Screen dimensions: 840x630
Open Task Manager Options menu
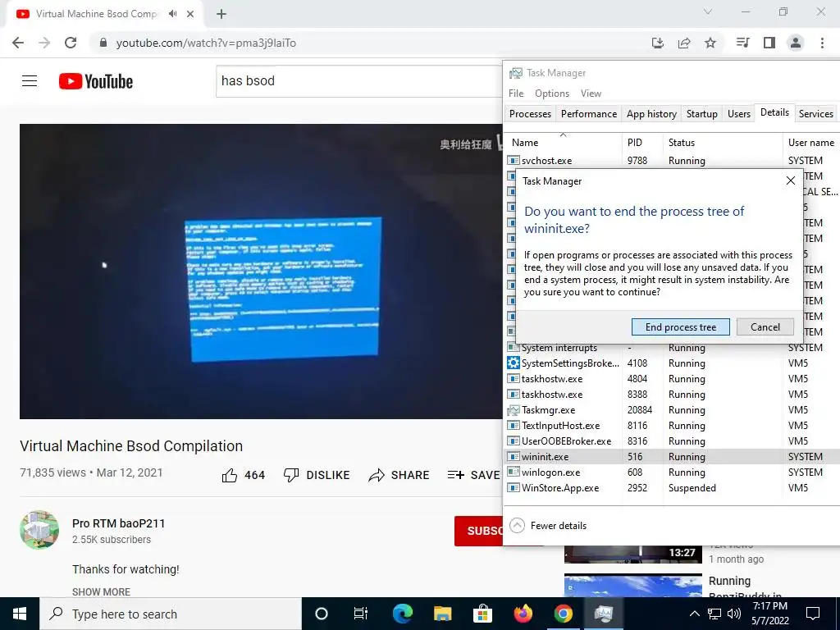pyautogui.click(x=552, y=94)
